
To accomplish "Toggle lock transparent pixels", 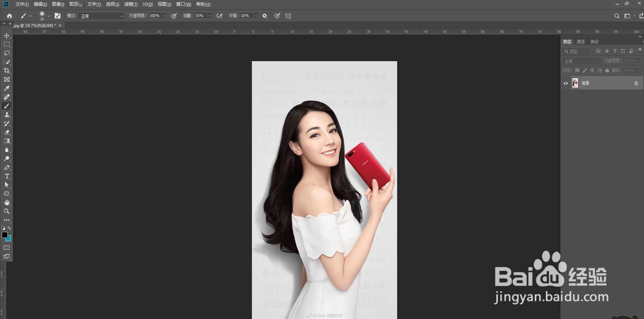I will coord(577,70).
